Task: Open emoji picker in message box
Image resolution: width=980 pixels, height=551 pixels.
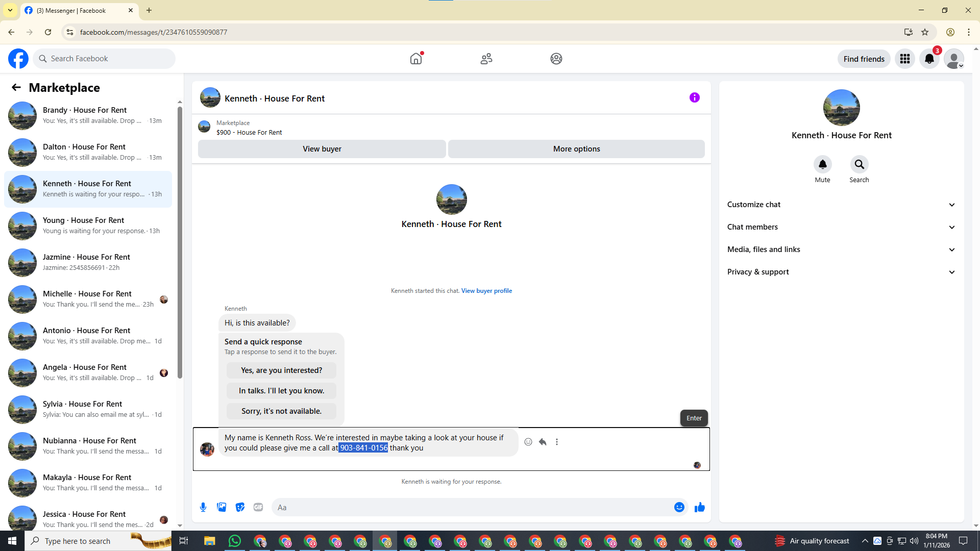Action: [679, 507]
